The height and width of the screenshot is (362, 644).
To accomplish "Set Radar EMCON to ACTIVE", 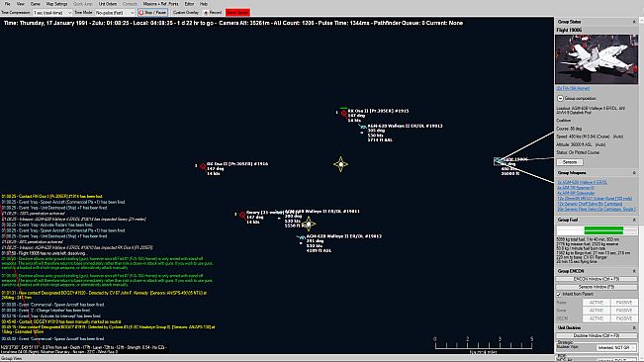I will click(x=596, y=303).
